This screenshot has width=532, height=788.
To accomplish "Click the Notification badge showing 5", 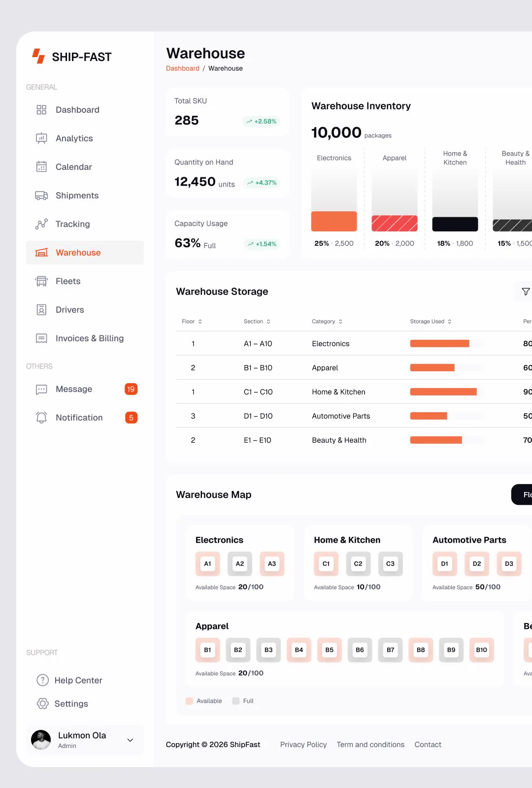I will pyautogui.click(x=131, y=418).
